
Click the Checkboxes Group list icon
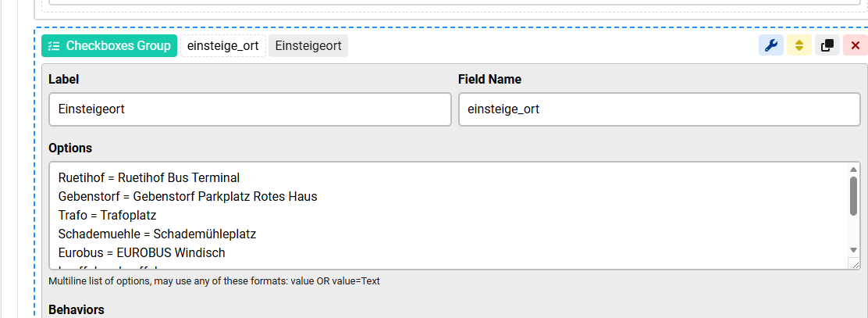tap(55, 46)
